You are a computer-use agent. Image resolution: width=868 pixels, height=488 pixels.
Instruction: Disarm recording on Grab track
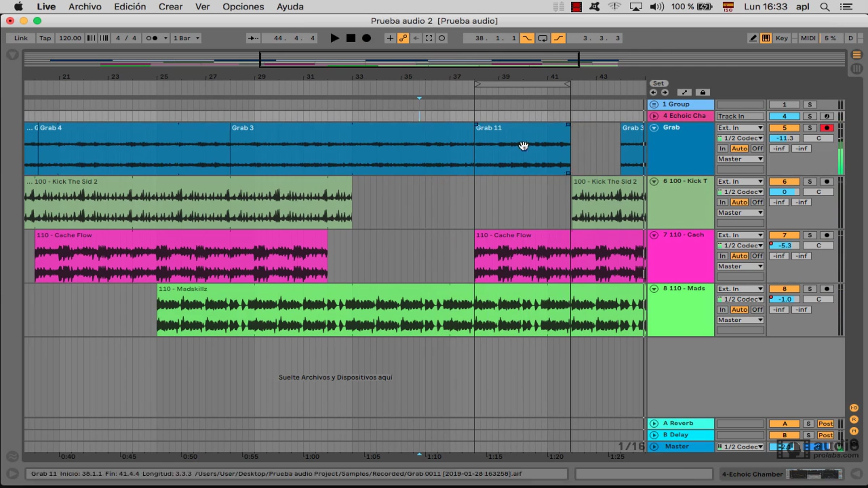pyautogui.click(x=827, y=128)
